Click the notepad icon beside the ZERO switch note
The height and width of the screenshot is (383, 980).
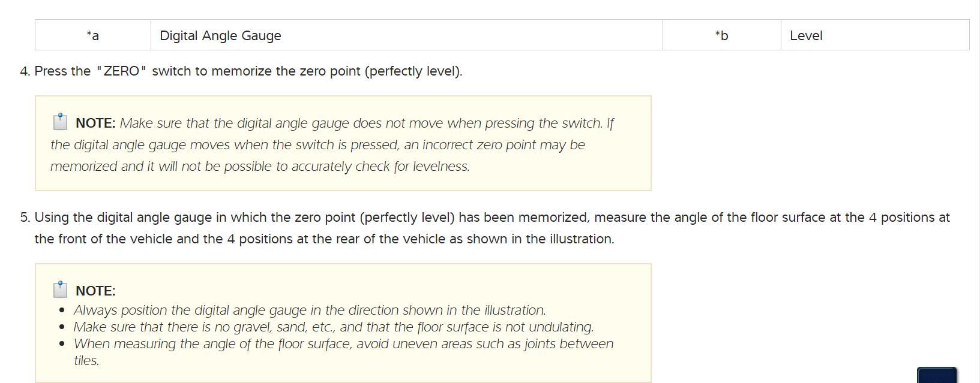click(x=60, y=122)
